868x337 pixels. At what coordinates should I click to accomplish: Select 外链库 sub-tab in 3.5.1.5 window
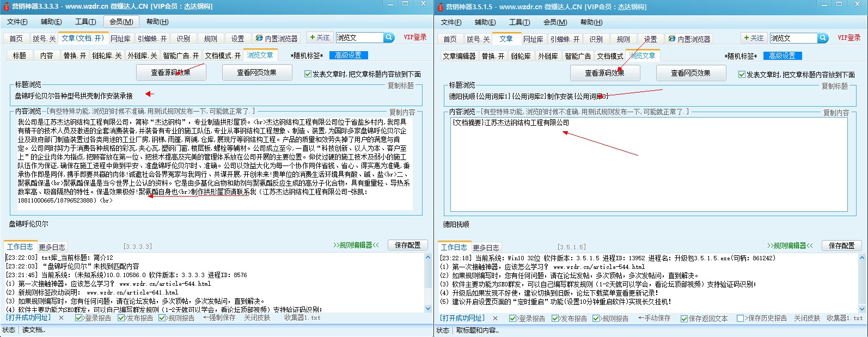click(548, 56)
